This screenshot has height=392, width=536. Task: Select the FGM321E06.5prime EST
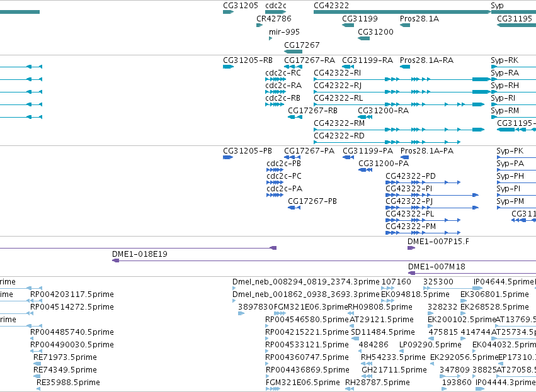click(x=273, y=389)
